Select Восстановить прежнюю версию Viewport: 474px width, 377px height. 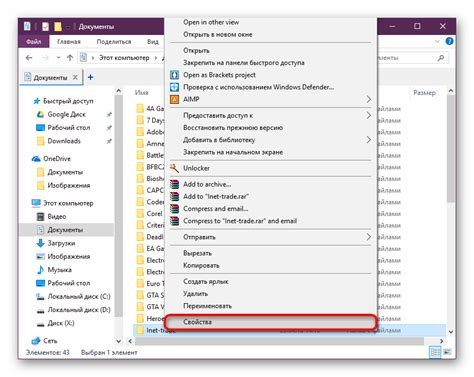(233, 128)
